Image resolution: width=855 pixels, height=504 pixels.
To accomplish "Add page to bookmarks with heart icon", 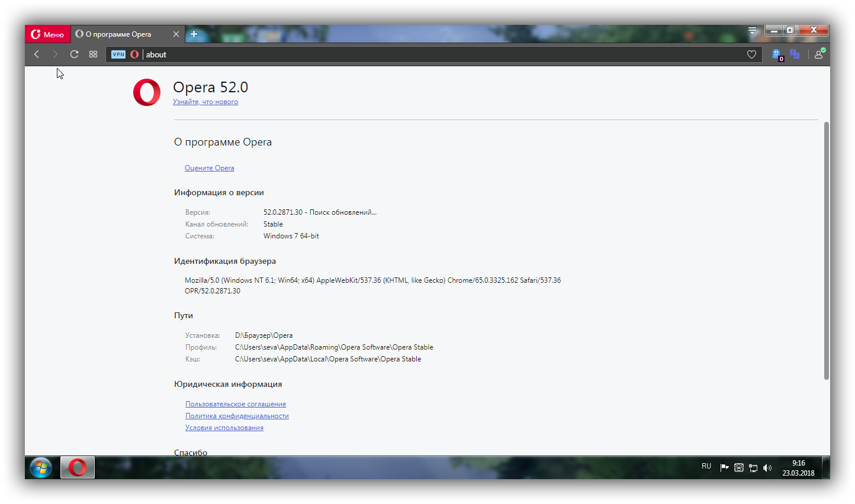I will [751, 54].
